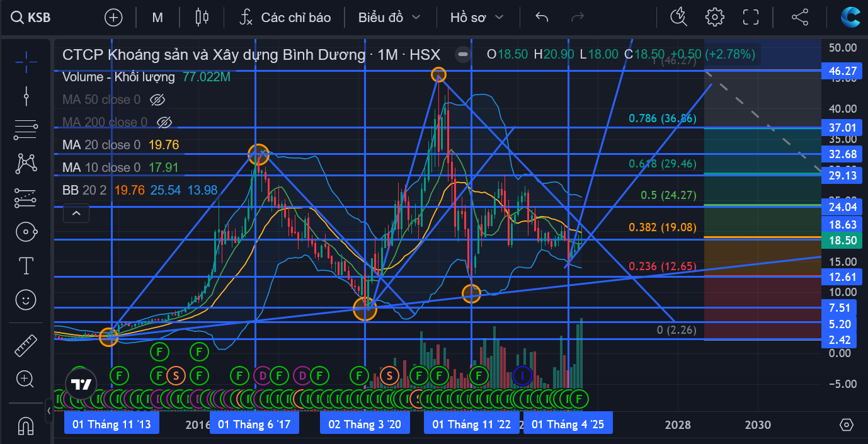The width and height of the screenshot is (868, 444).
Task: Open the KSB symbol search
Action: [x=31, y=18]
